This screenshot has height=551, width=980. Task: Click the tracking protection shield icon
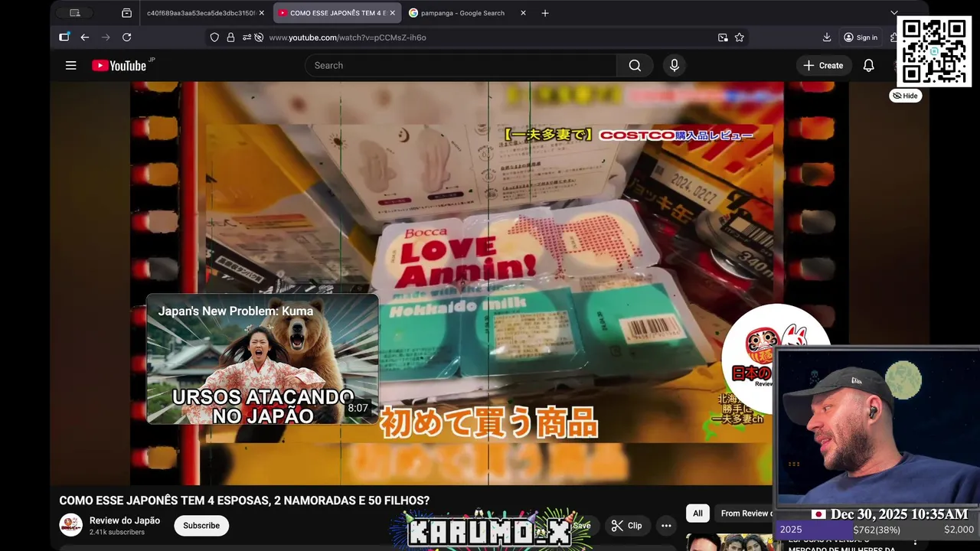coord(214,37)
